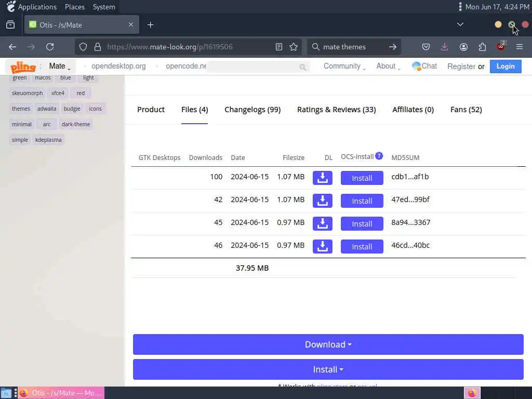
Task: Open the large Download dropdown
Action: click(x=328, y=344)
